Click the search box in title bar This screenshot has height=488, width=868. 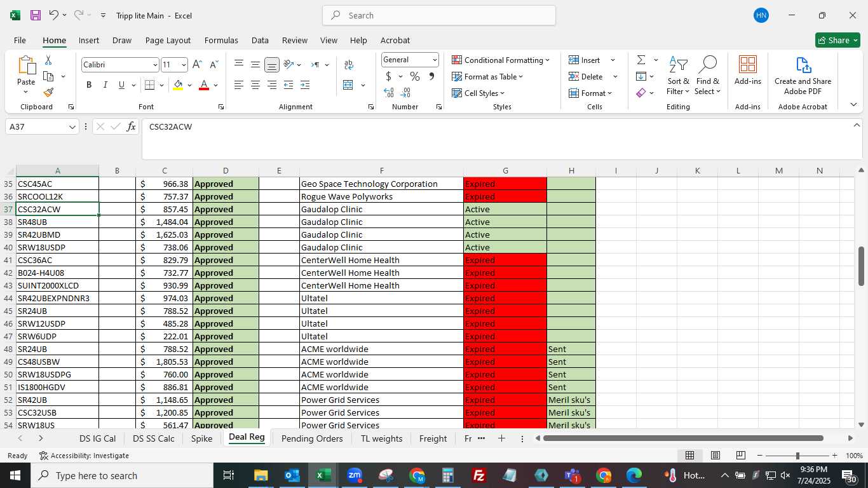click(439, 15)
